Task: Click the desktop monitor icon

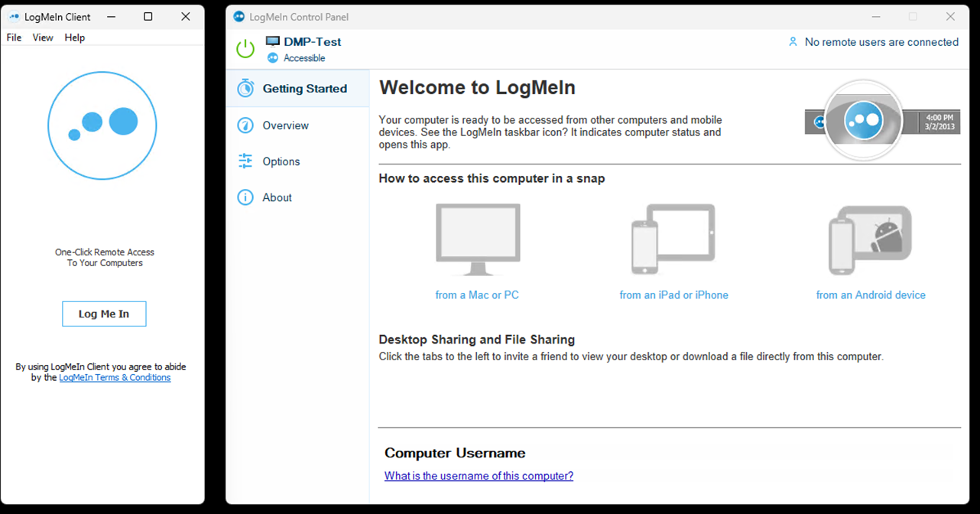Action: tap(478, 239)
